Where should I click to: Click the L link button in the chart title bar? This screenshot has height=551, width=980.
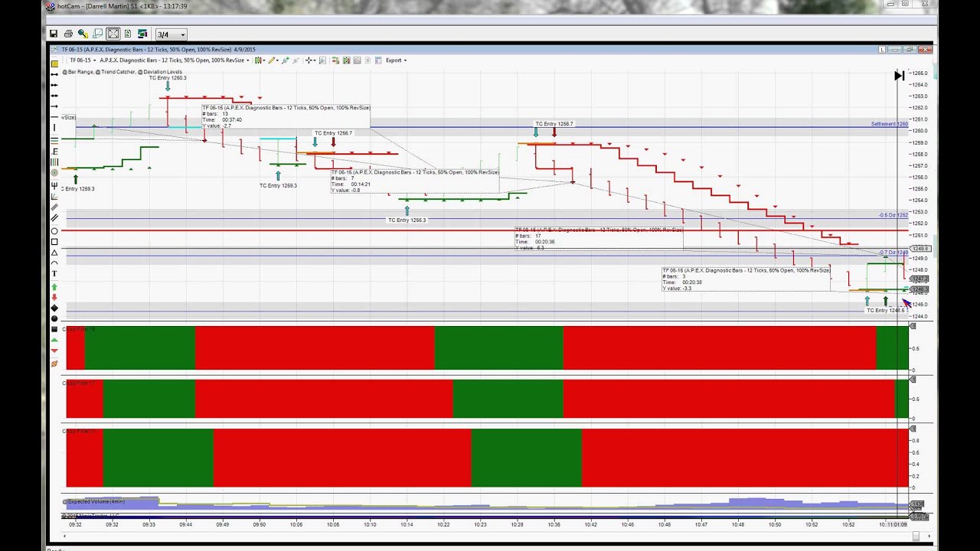point(882,50)
